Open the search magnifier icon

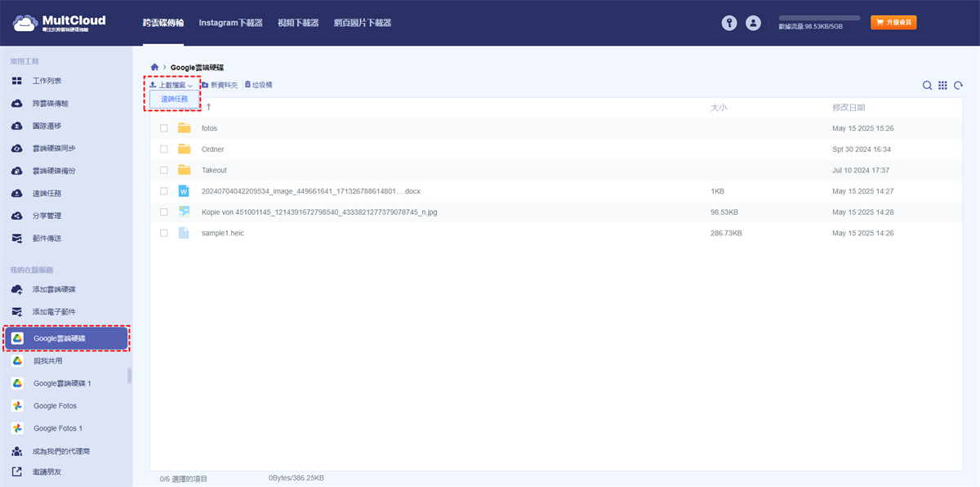[x=927, y=86]
